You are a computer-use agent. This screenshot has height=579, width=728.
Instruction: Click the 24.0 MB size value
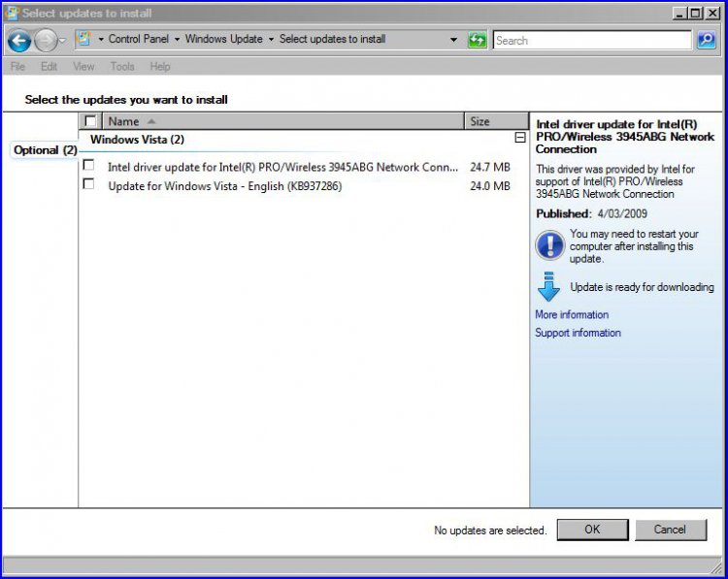point(490,186)
